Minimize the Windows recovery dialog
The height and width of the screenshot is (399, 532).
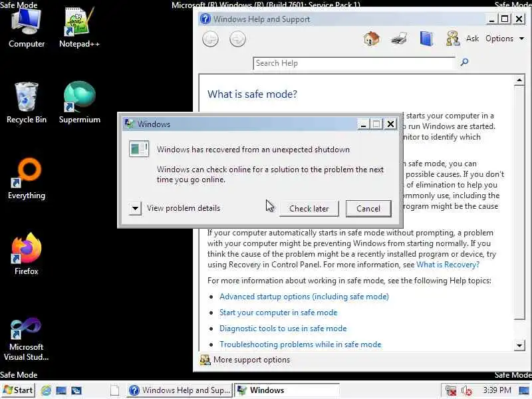coord(363,124)
